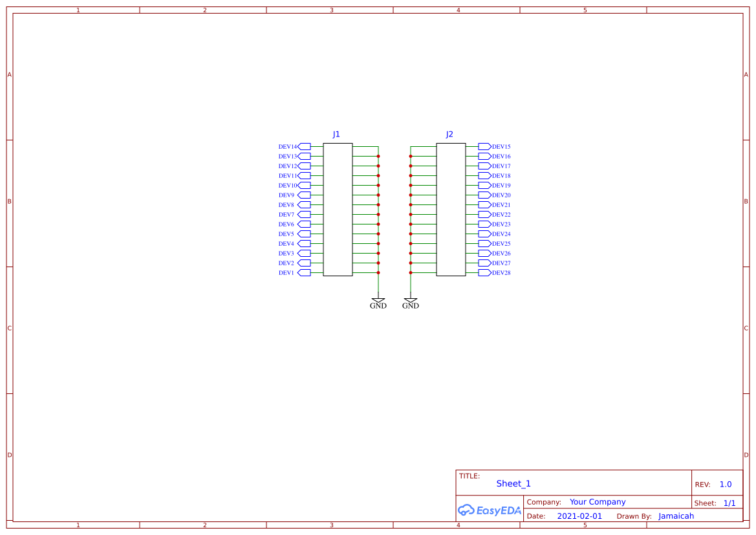
Task: Click the Your Company field
Action: click(x=598, y=502)
